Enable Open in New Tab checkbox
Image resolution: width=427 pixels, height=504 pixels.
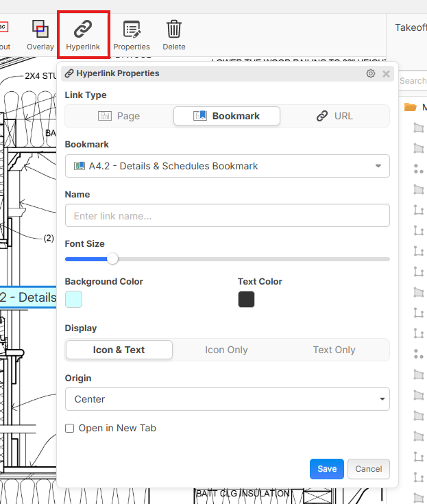[70, 428]
